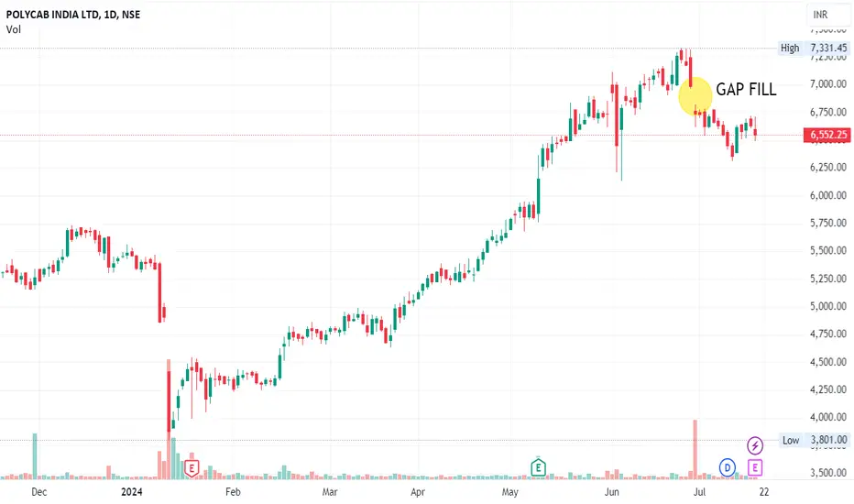The height and width of the screenshot is (504, 854).
Task: Click the red earnings E marker near January
Action: 192,468
